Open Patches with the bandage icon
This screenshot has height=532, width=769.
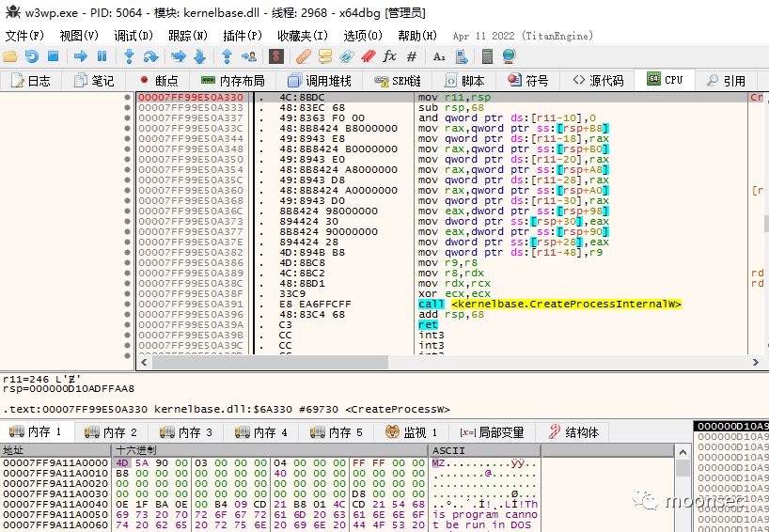(303, 56)
